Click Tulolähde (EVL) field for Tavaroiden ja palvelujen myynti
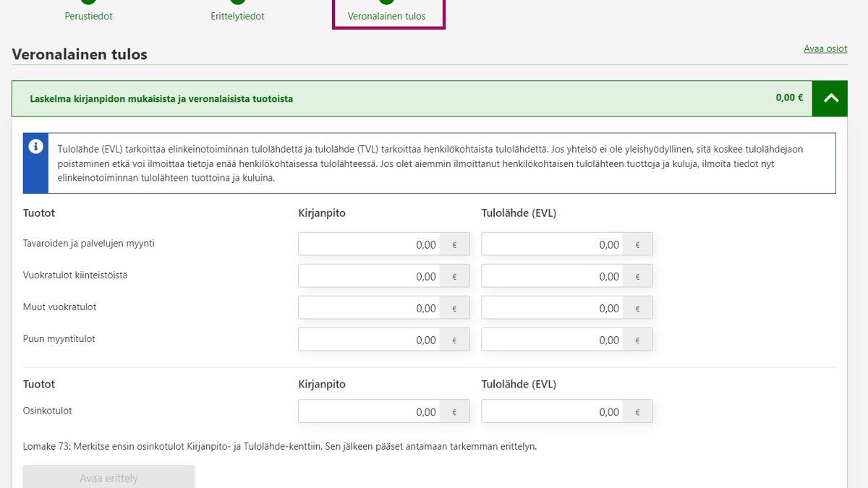The height and width of the screenshot is (488, 868). click(x=552, y=244)
